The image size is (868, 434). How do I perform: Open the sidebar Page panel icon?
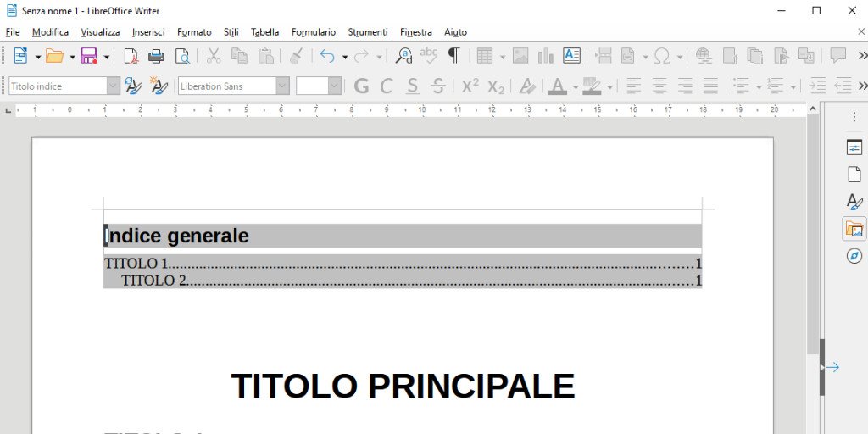point(854,175)
